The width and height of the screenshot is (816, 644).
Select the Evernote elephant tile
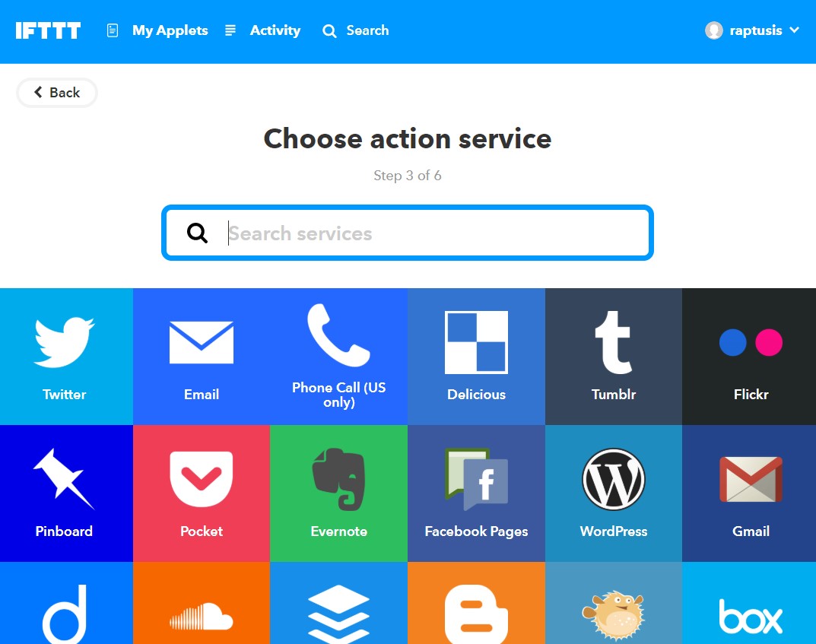(338, 493)
